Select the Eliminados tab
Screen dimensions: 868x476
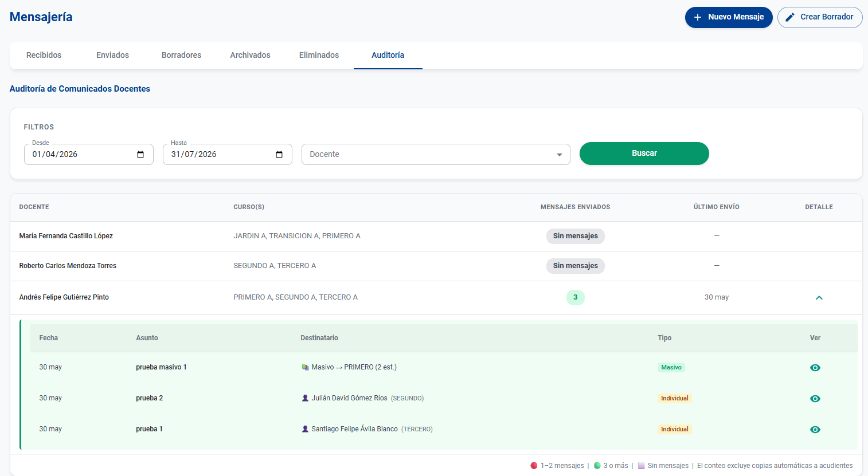pos(319,55)
